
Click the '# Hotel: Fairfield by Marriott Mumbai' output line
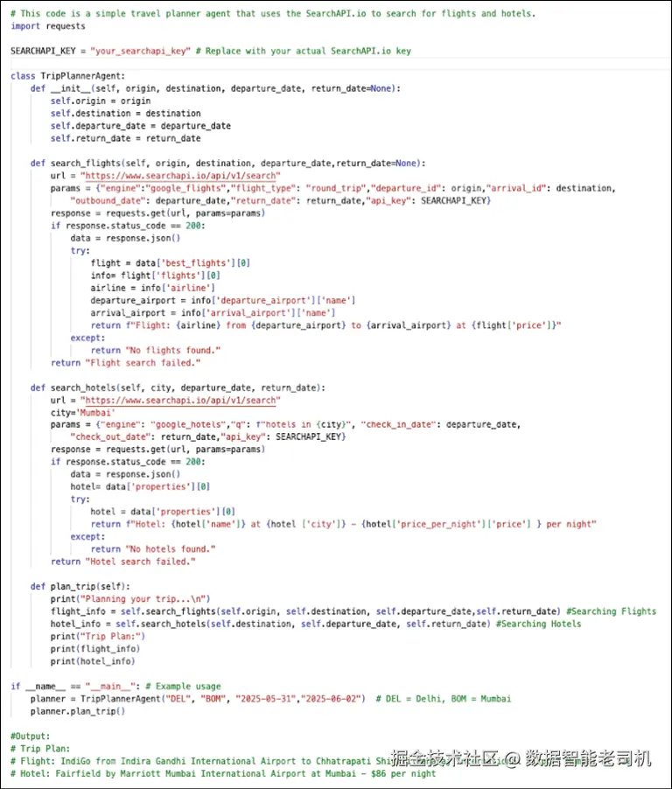(223, 773)
